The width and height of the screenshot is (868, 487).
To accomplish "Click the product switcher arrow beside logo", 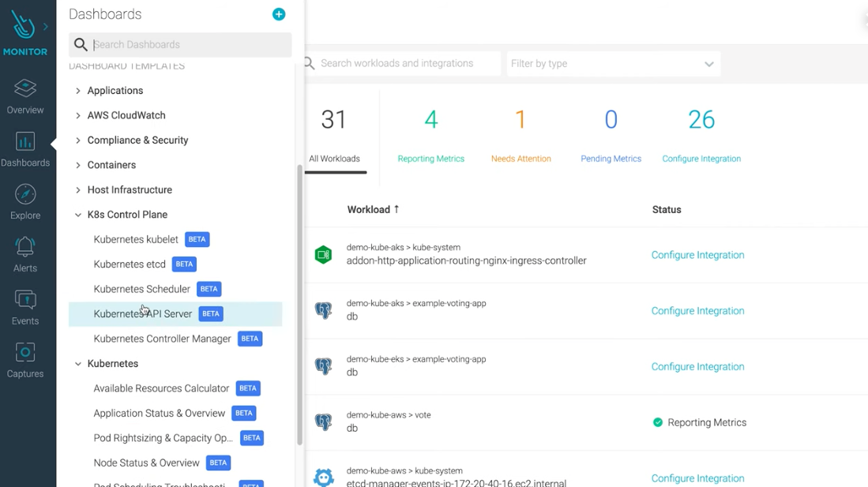I will (45, 26).
